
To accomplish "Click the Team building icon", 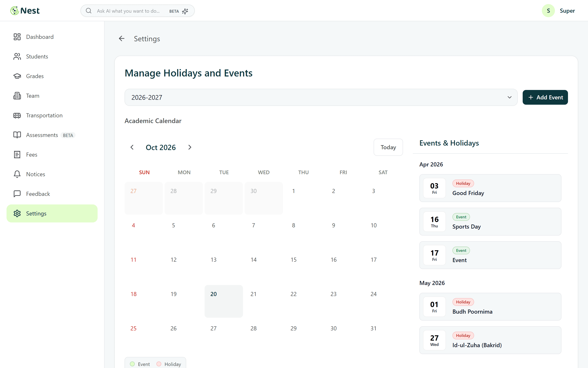I will pos(17,96).
